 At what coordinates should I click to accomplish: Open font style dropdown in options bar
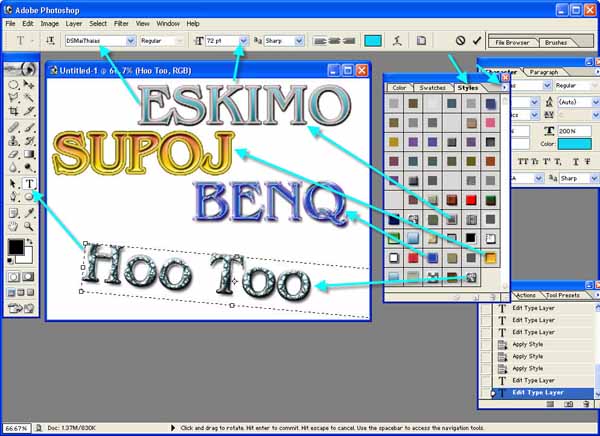[179, 41]
